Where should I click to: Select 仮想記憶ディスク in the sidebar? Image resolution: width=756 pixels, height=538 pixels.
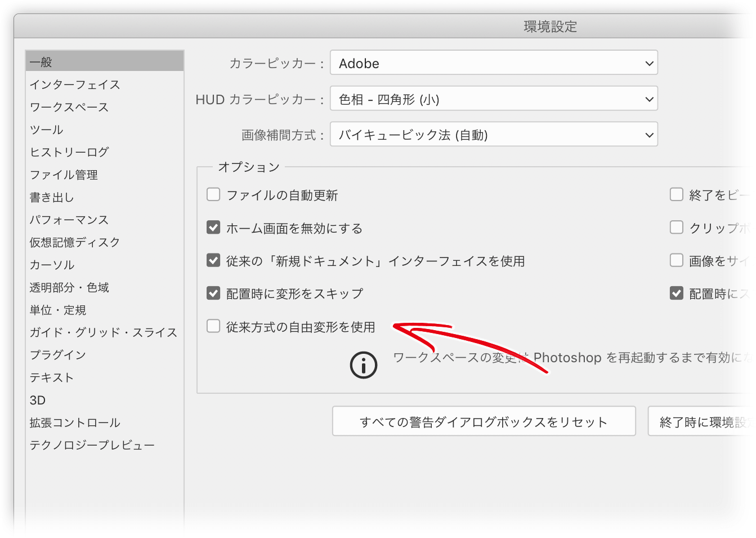click(75, 242)
